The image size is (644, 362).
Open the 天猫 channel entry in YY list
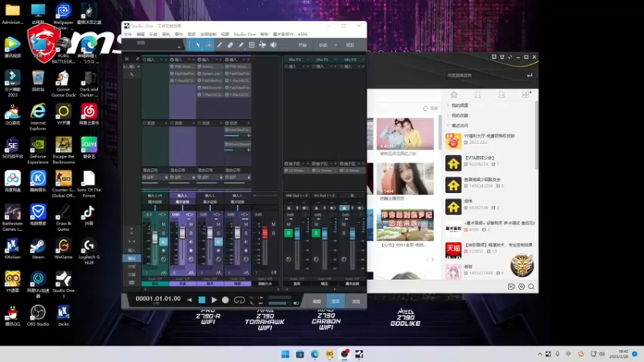pyautogui.click(x=490, y=248)
